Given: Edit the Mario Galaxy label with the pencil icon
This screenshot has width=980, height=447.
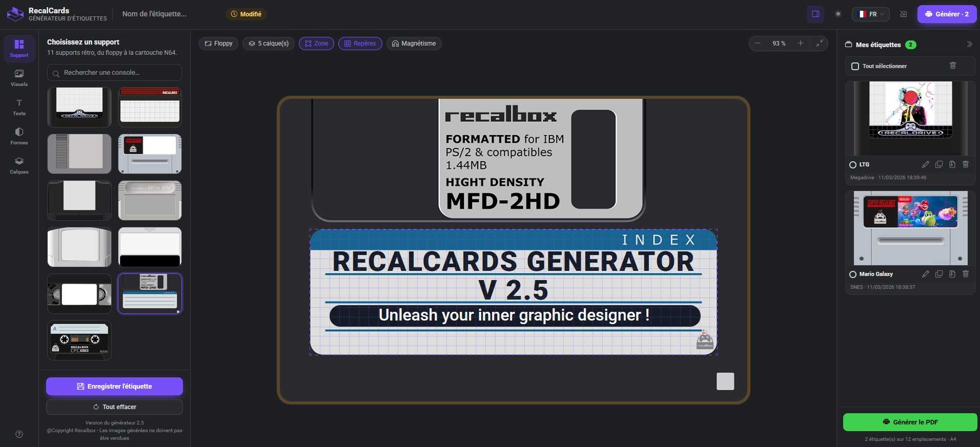Looking at the screenshot, I should point(925,274).
